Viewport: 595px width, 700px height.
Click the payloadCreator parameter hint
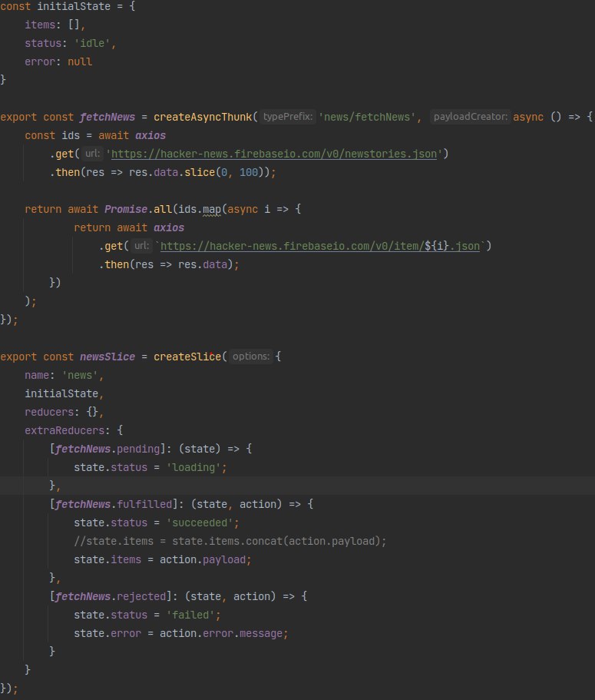tap(471, 117)
